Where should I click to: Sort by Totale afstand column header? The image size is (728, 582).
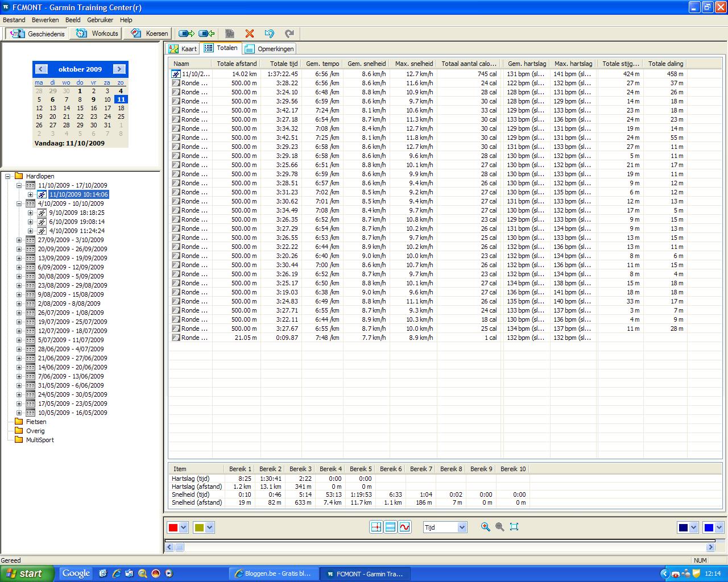[x=237, y=64]
